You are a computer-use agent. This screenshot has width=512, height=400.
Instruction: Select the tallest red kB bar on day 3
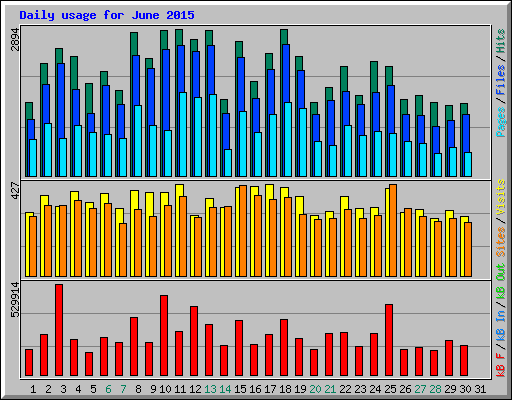point(59,330)
